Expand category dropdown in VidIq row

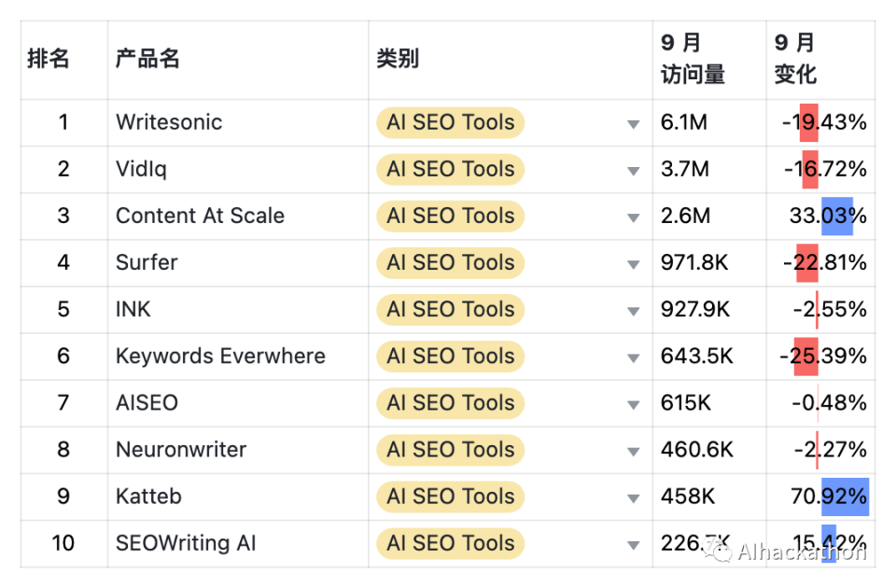pos(634,171)
